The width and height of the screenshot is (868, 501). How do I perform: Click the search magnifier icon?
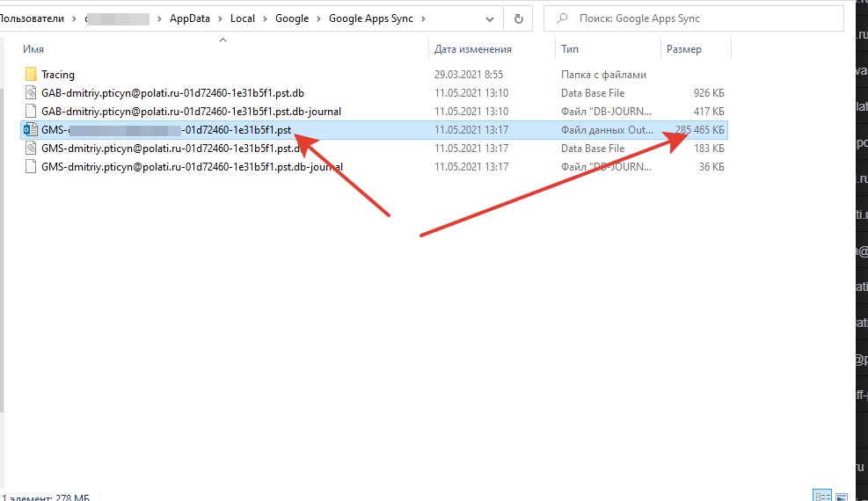coord(562,18)
